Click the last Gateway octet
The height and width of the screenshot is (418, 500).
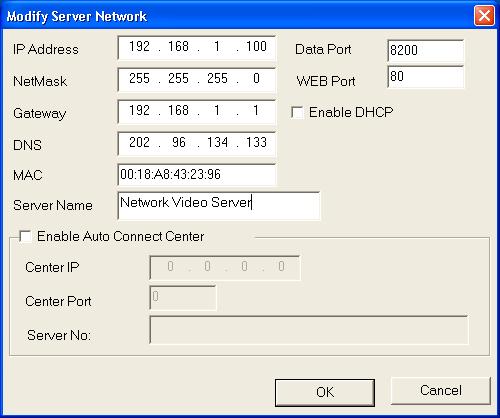(x=256, y=111)
